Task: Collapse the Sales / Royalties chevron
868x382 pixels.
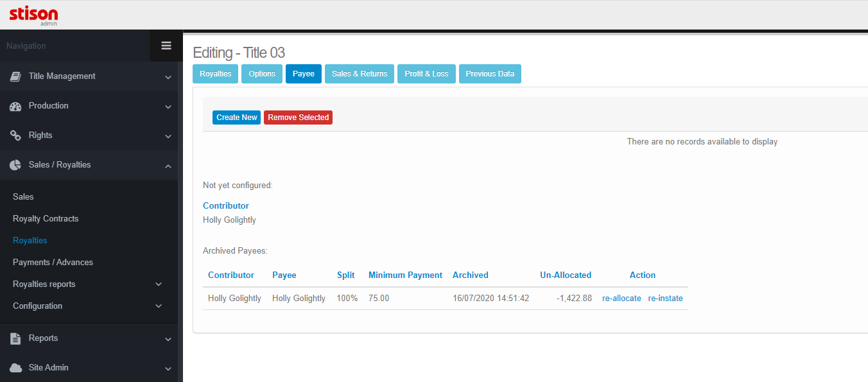Action: [x=168, y=166]
